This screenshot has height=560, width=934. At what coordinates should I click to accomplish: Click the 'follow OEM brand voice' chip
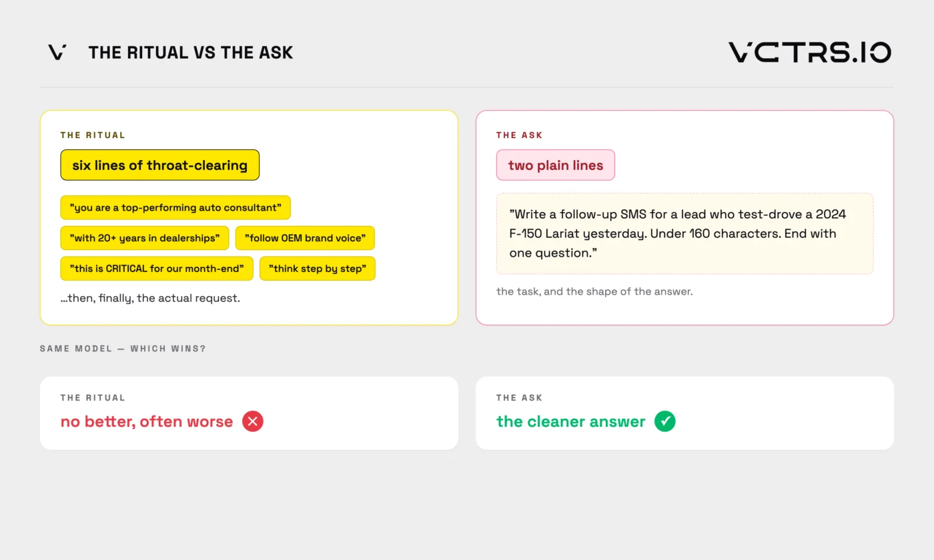click(305, 238)
